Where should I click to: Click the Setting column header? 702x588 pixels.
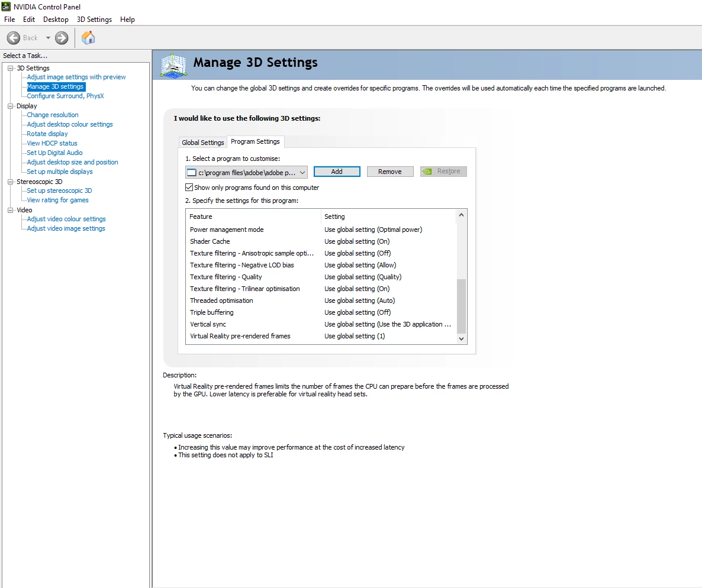(x=389, y=217)
